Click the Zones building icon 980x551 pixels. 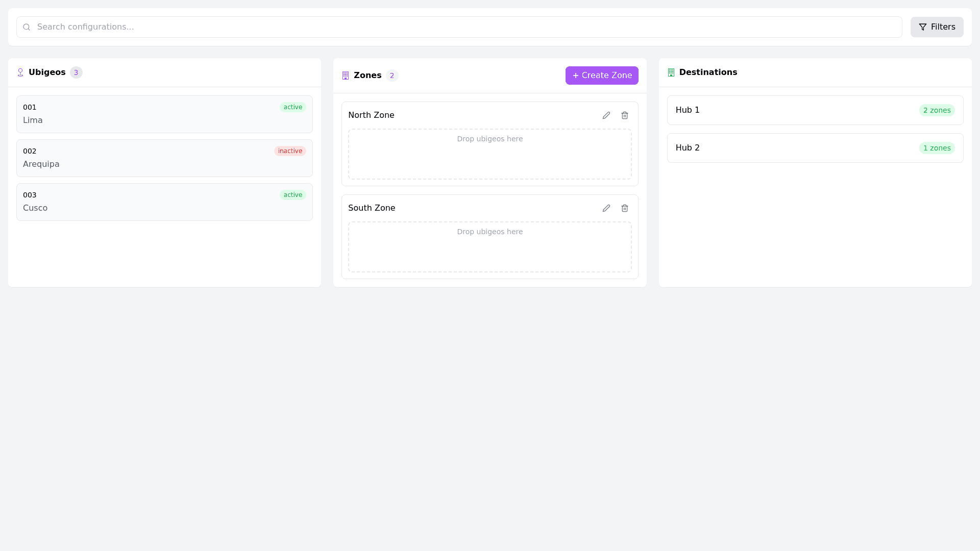pos(346,76)
